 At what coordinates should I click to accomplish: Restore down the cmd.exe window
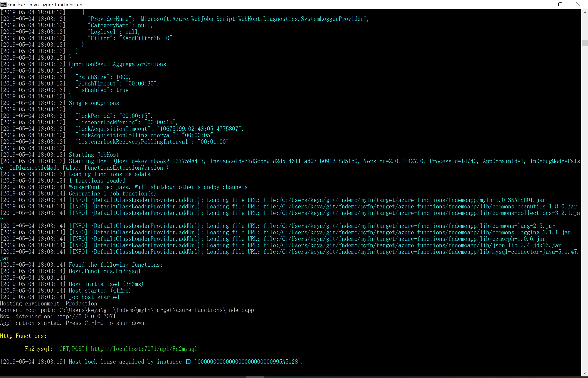[x=560, y=5]
